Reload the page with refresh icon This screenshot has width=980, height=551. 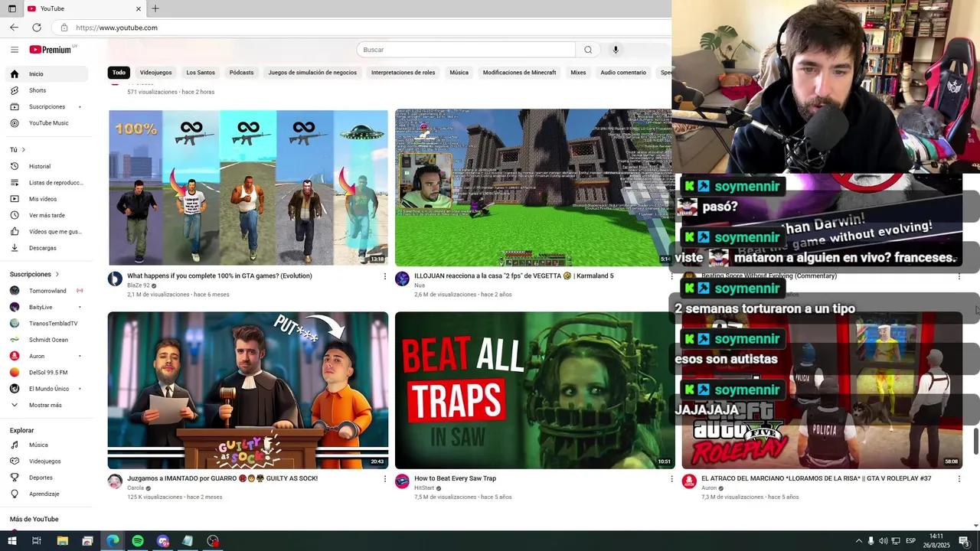coord(37,28)
